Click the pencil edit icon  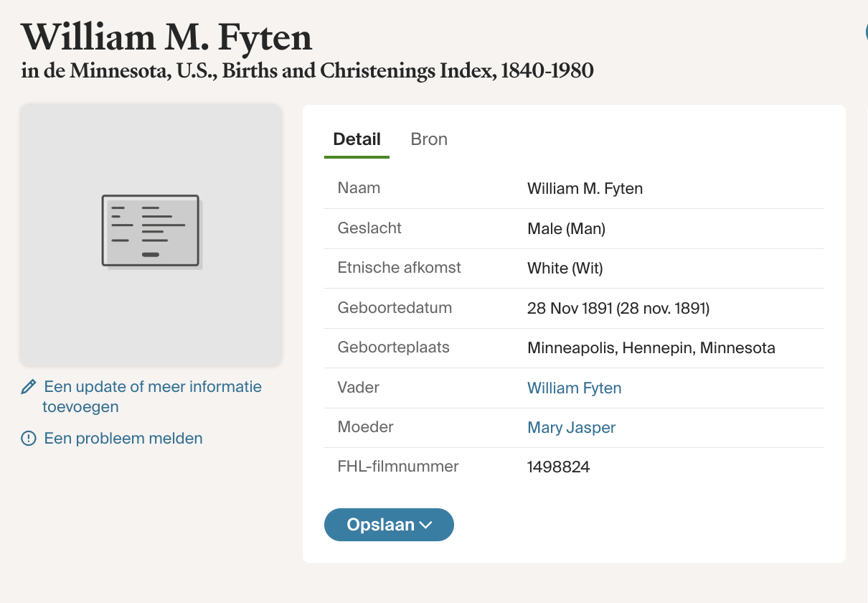29,388
